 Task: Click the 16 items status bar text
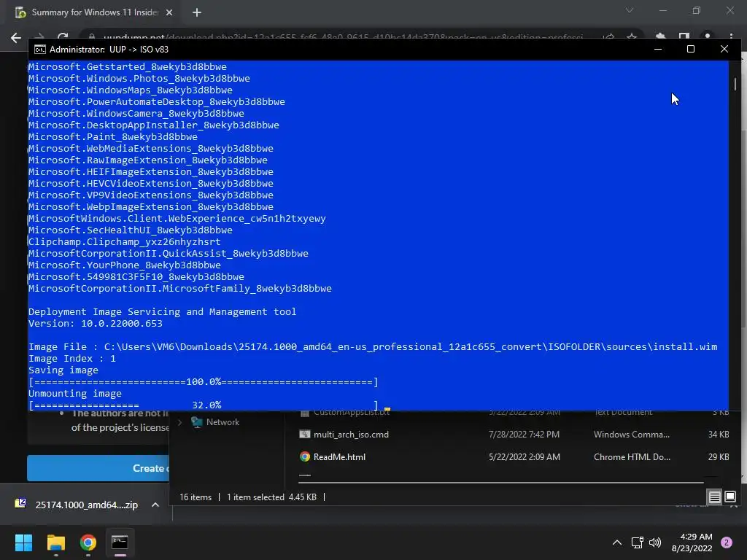(x=196, y=497)
